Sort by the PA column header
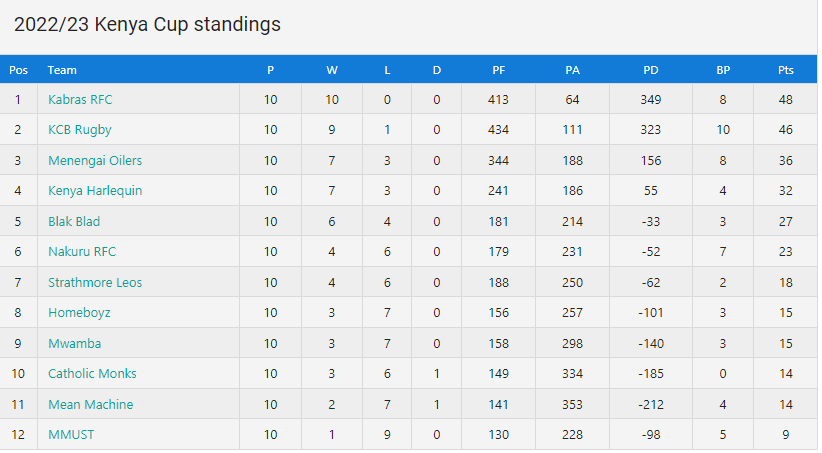The height and width of the screenshot is (453, 822). click(572, 70)
